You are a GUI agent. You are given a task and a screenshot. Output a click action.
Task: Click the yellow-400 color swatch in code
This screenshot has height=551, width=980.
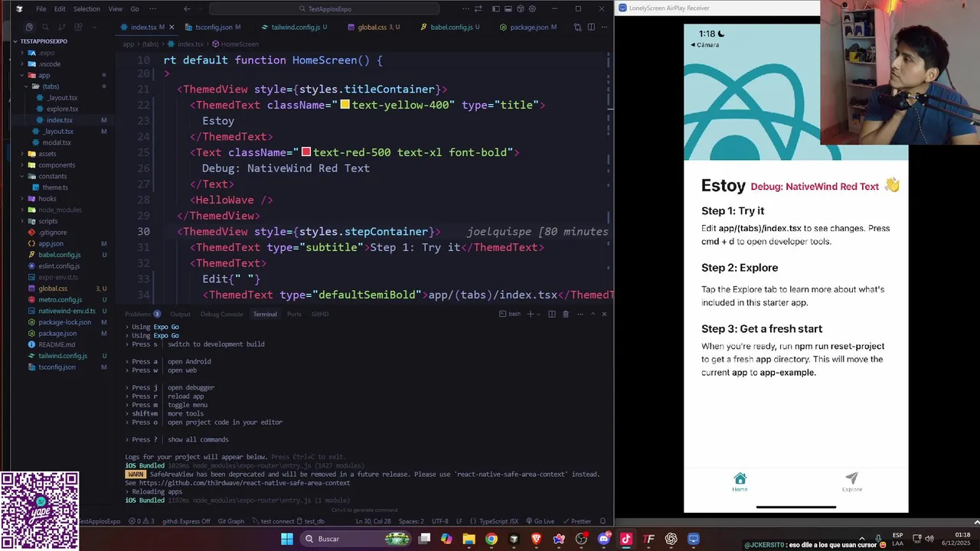(345, 105)
